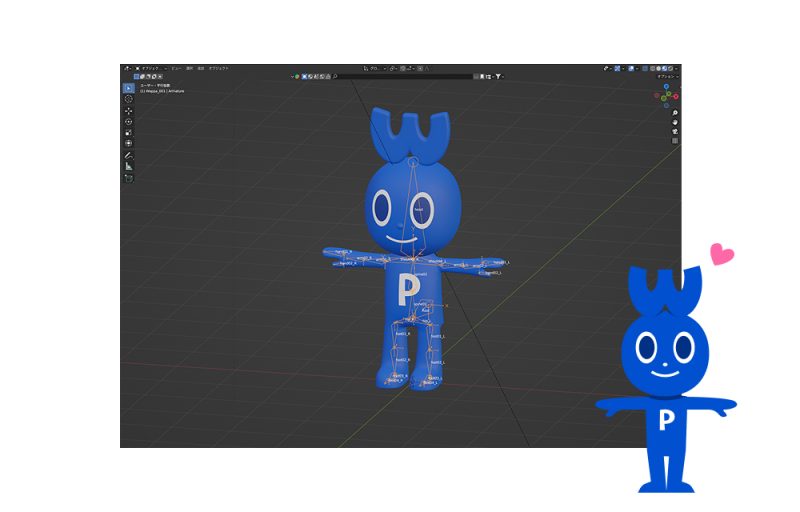
Task: Select the Move tool
Action: (x=128, y=111)
